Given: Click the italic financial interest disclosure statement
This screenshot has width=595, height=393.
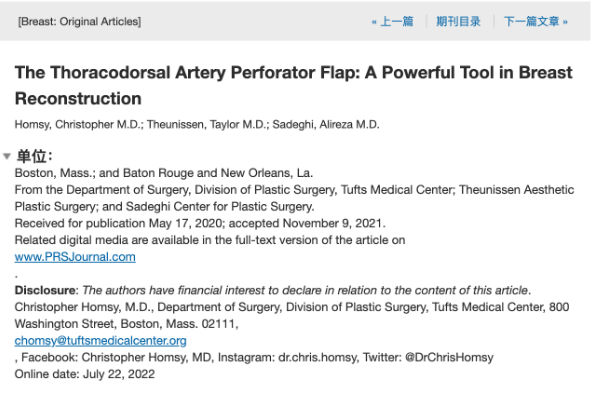Looking at the screenshot, I should tap(306, 290).
